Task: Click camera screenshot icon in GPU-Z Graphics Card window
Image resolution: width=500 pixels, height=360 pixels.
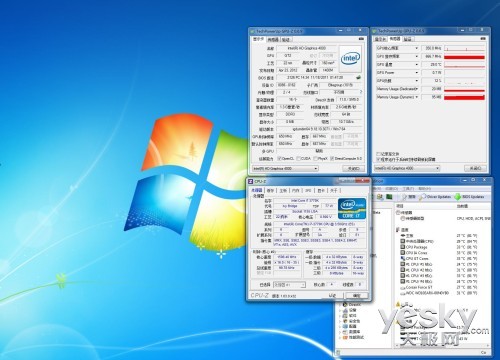Action: (361, 39)
